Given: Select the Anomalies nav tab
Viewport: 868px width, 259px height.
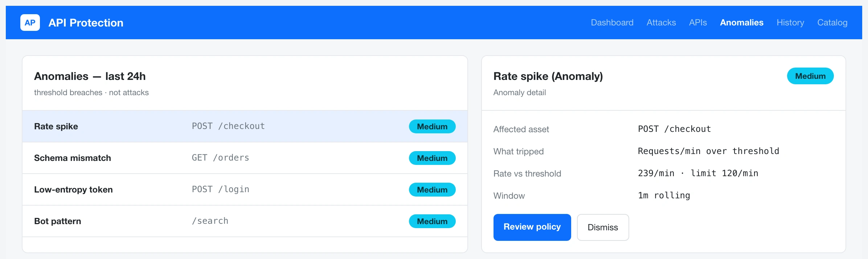Looking at the screenshot, I should click(x=742, y=23).
